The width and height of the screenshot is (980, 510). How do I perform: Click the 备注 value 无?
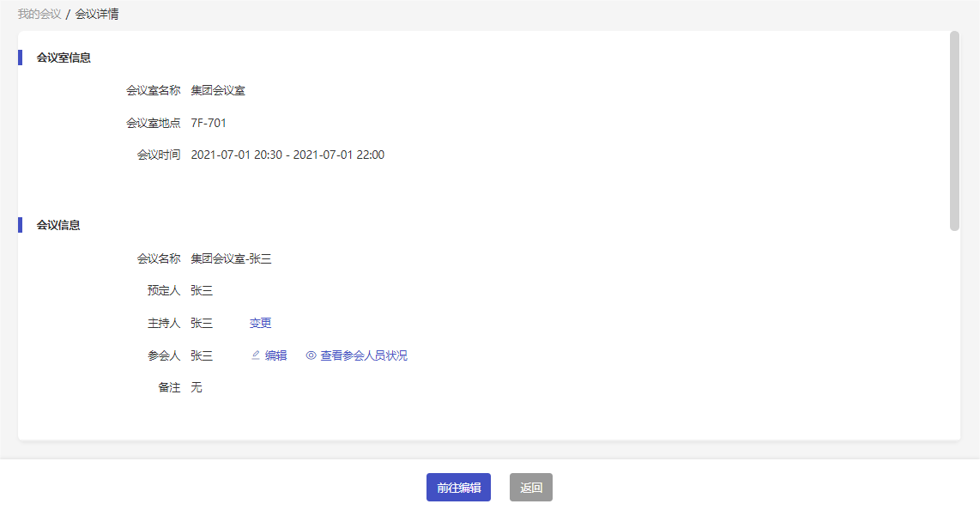click(x=197, y=387)
